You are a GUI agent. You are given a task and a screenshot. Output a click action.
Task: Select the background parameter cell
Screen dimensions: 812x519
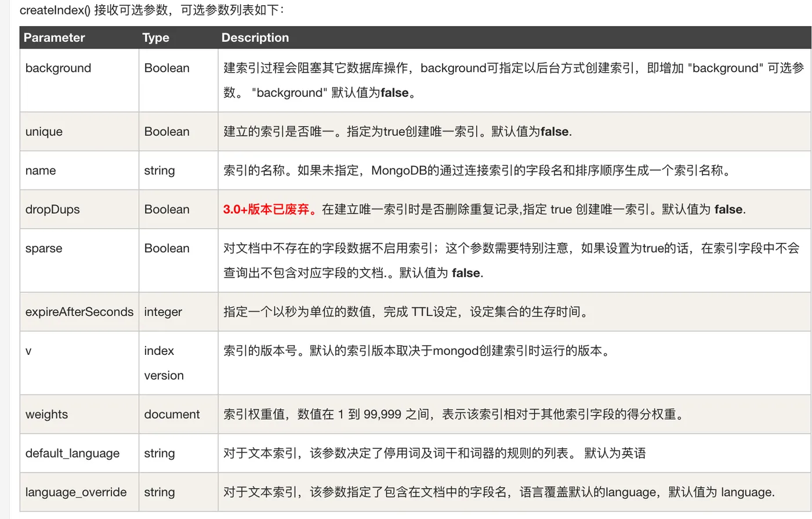pos(79,80)
